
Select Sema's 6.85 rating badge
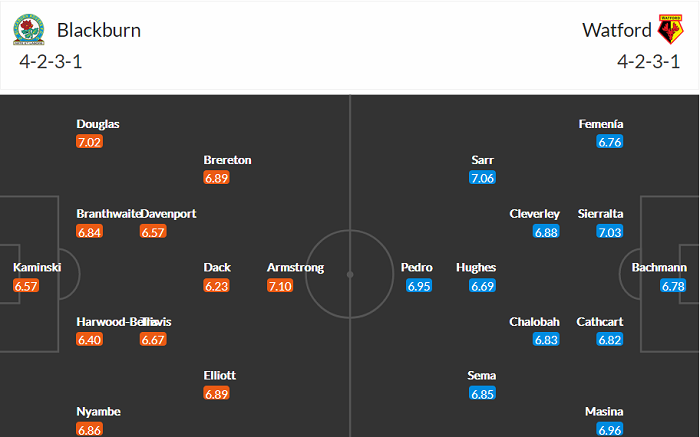point(482,394)
